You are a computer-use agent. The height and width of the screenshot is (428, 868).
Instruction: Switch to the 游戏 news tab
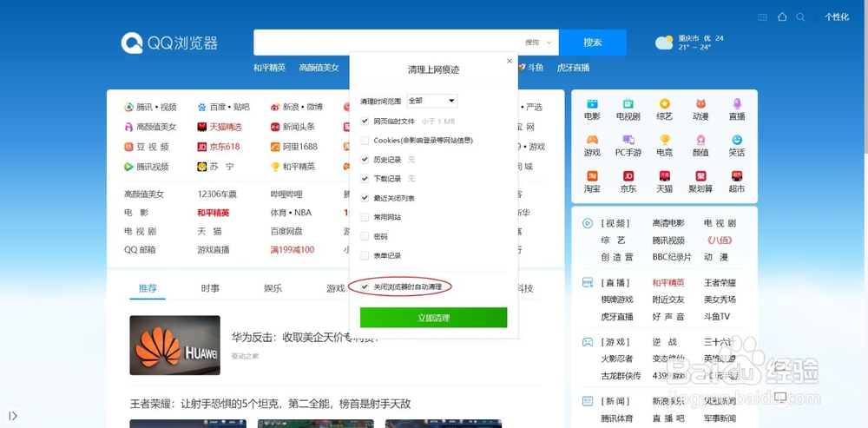click(336, 288)
